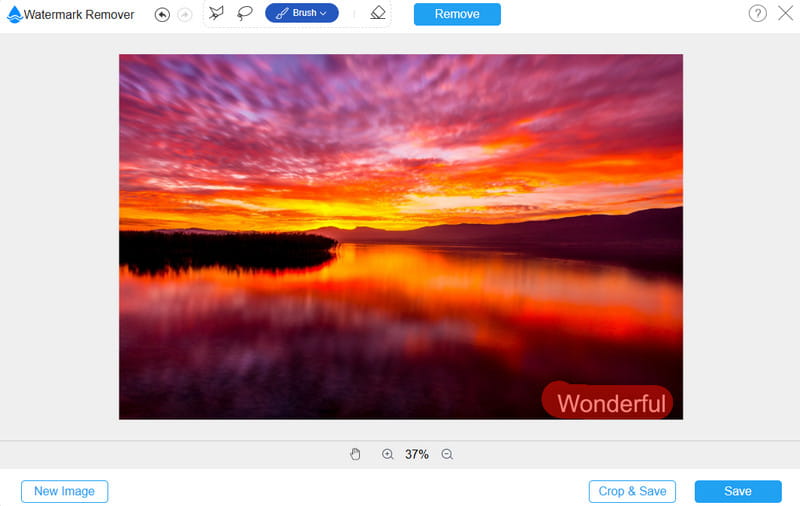Zoom in with the plus magnifier
The width and height of the screenshot is (800, 506).
387,454
